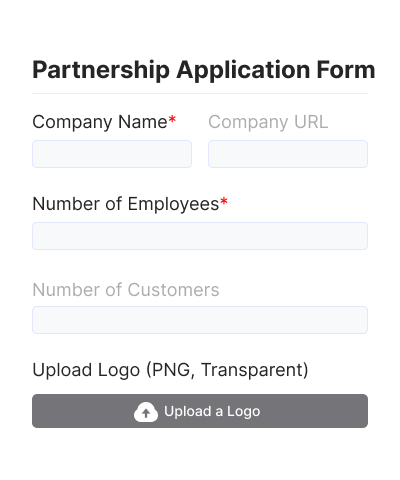Viewport: 400px width, 480px height.
Task: Focus the Company Name text field
Action: click(112, 154)
